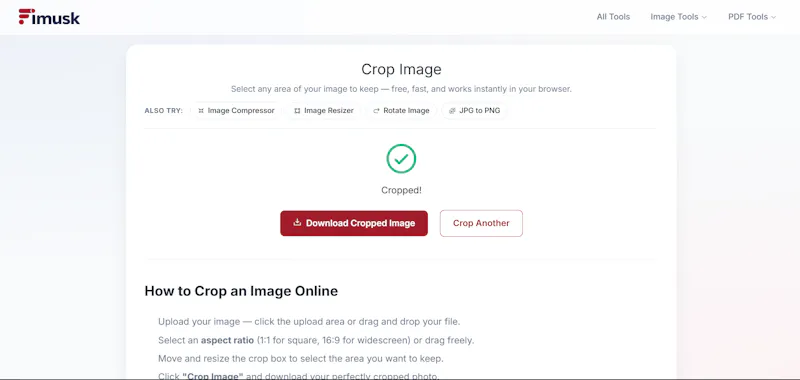This screenshot has width=800, height=380.
Task: Click the Image Resizer chip icon
Action: [297, 111]
